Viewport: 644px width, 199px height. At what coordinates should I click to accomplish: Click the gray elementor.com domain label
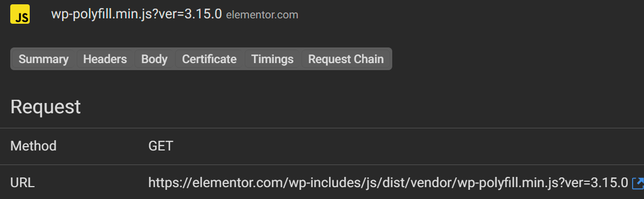[262, 15]
